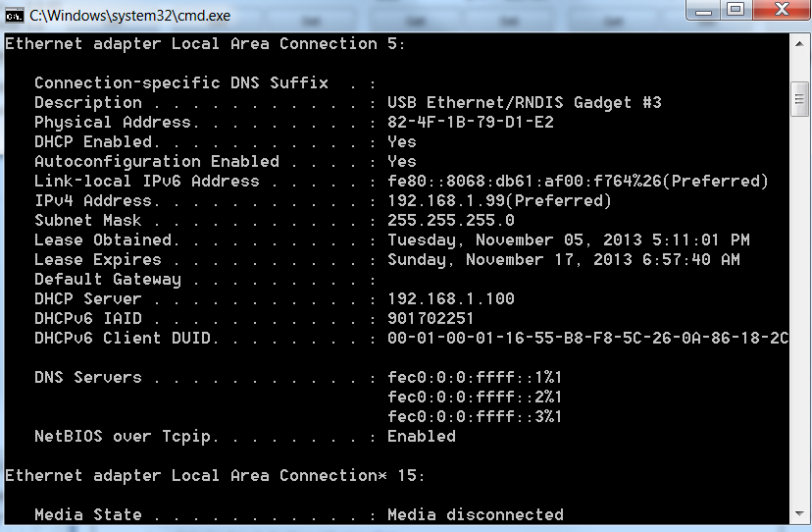Click the DNS Servers label
The width and height of the screenshot is (812, 532).
[88, 378]
